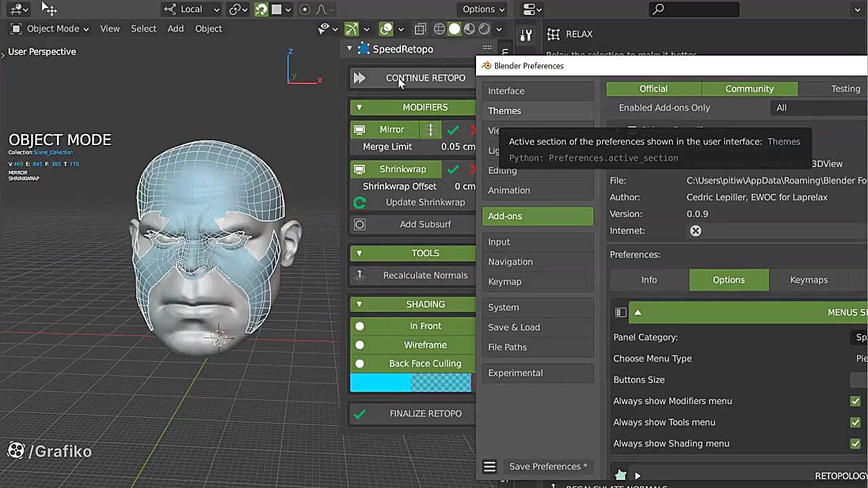The image size is (868, 488).
Task: Open the Interface preferences section
Action: pyautogui.click(x=538, y=91)
